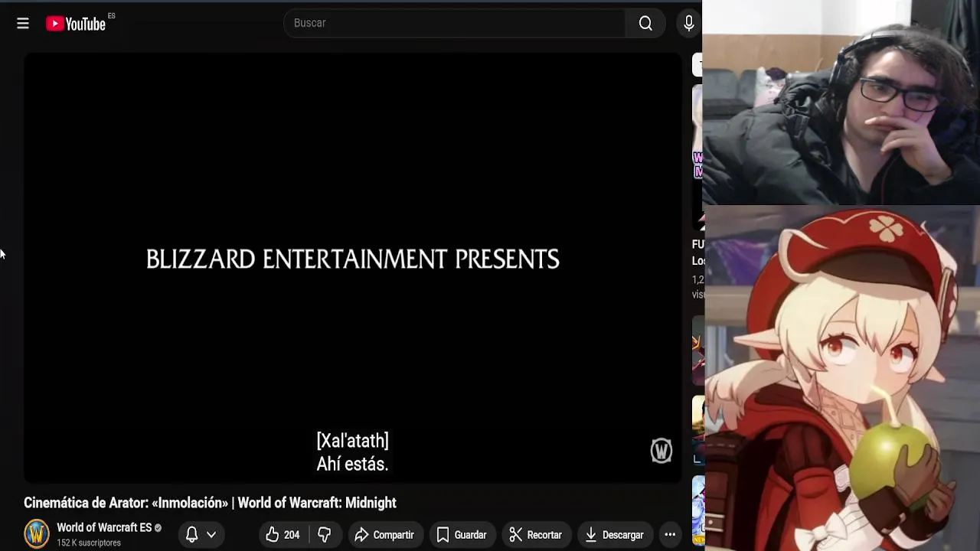Dislike the video with thumbs down

(x=325, y=535)
